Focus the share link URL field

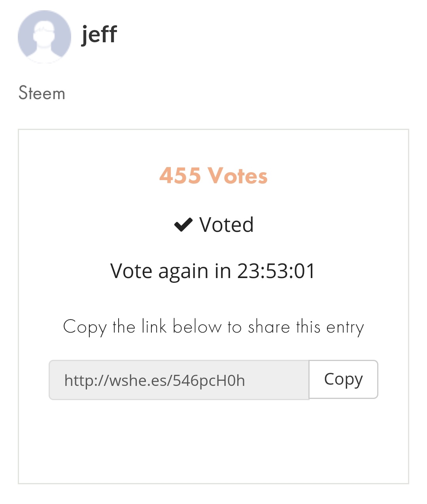click(x=179, y=380)
